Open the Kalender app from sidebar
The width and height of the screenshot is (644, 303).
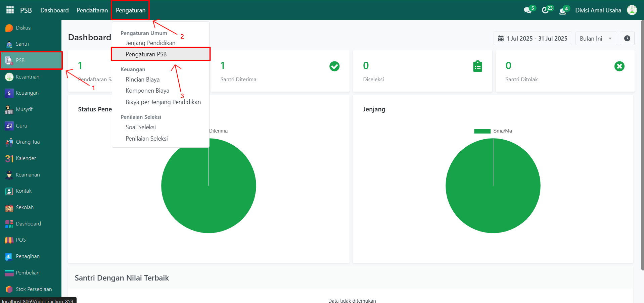(26, 158)
